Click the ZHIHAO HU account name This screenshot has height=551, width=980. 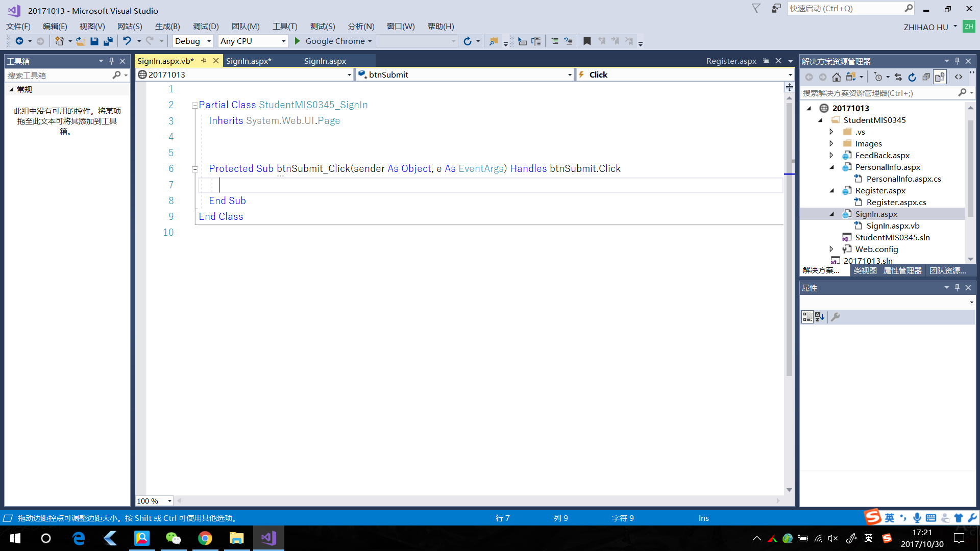point(926,27)
